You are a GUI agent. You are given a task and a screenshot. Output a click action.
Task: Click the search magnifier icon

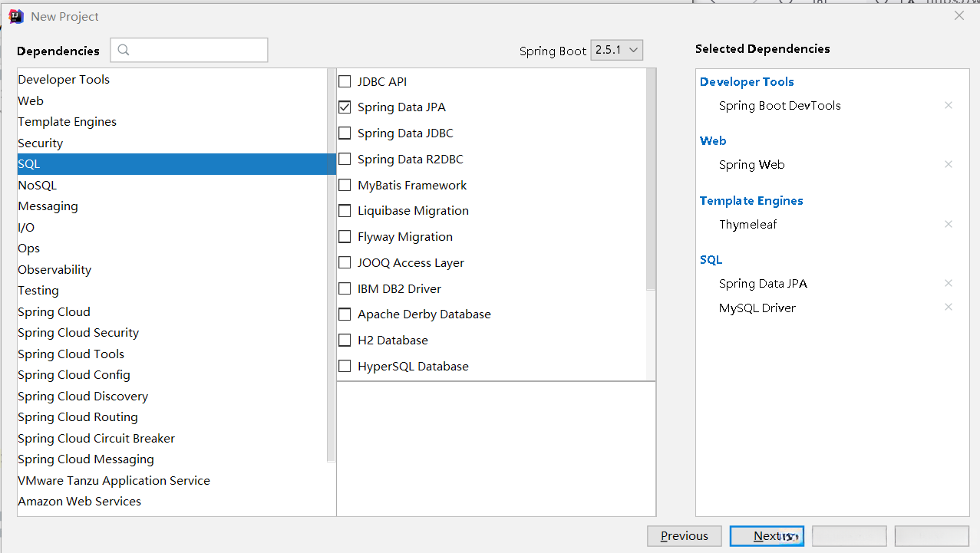tap(124, 51)
